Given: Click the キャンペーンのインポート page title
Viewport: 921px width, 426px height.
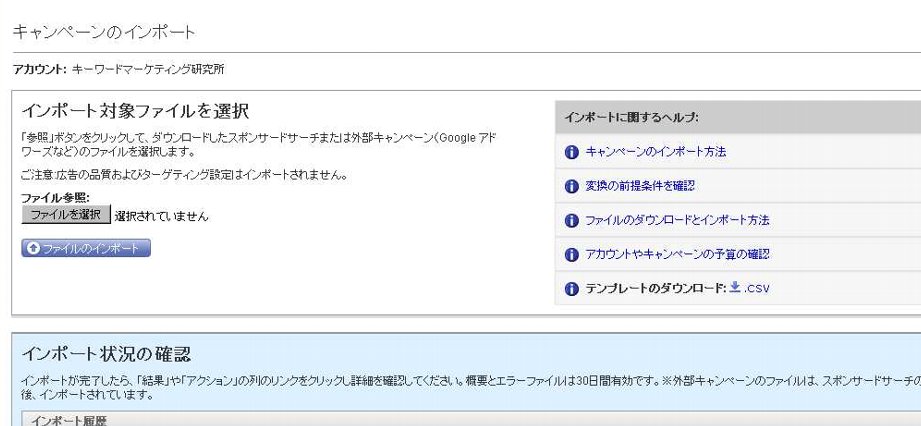Looking at the screenshot, I should 103,32.
